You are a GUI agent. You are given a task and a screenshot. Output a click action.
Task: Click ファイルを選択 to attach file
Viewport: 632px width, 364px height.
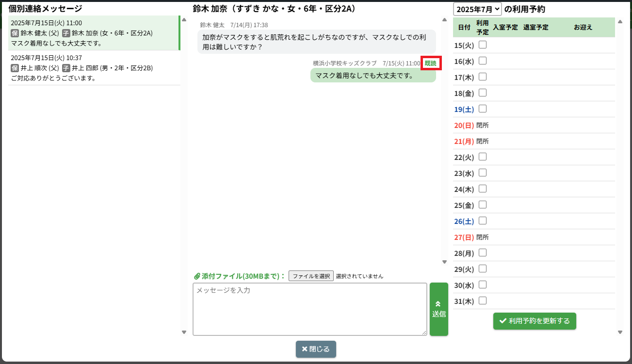pos(311,276)
